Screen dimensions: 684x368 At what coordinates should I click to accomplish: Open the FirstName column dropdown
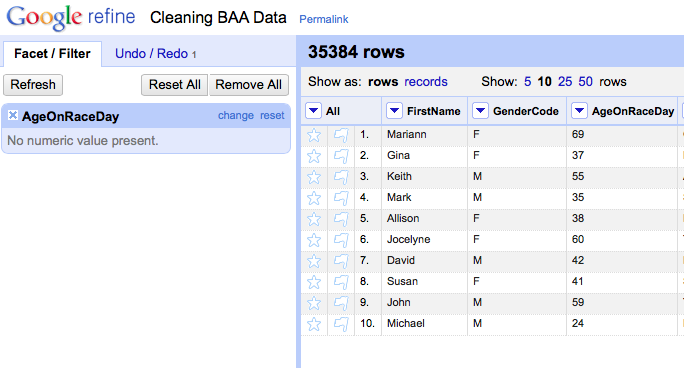coord(394,111)
